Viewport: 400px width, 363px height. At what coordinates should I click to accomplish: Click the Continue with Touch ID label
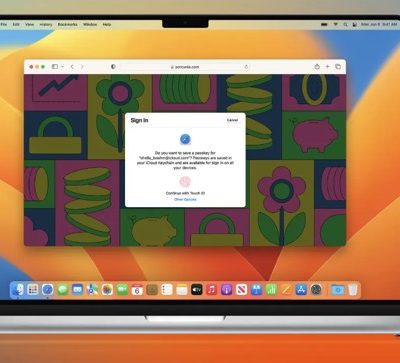tap(185, 193)
